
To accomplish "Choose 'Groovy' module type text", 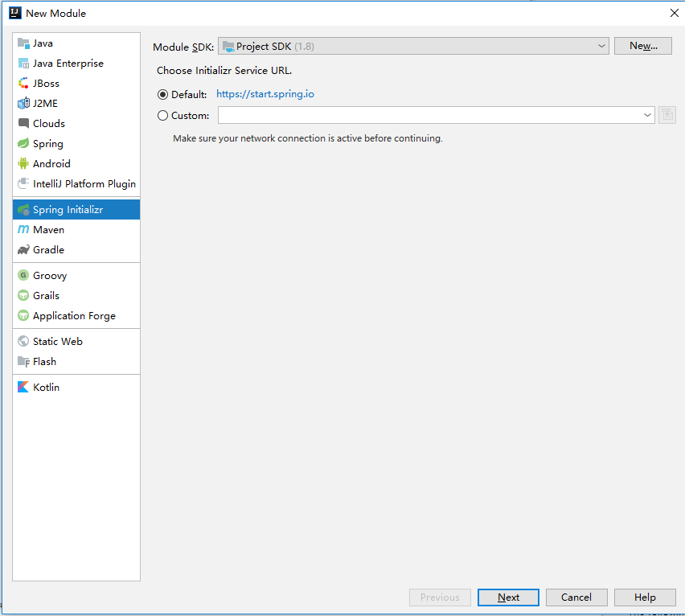I will click(x=50, y=276).
